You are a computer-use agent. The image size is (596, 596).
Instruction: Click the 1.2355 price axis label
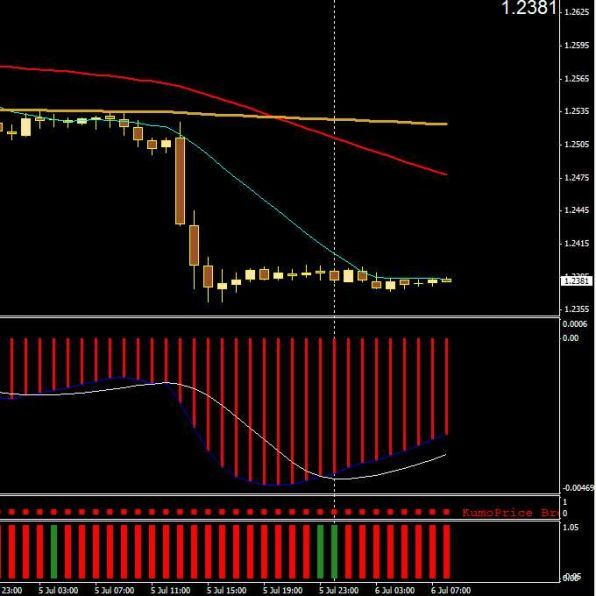[x=577, y=309]
